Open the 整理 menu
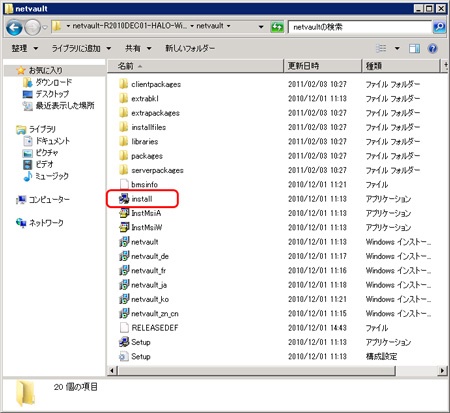450x413 pixels. (25, 48)
